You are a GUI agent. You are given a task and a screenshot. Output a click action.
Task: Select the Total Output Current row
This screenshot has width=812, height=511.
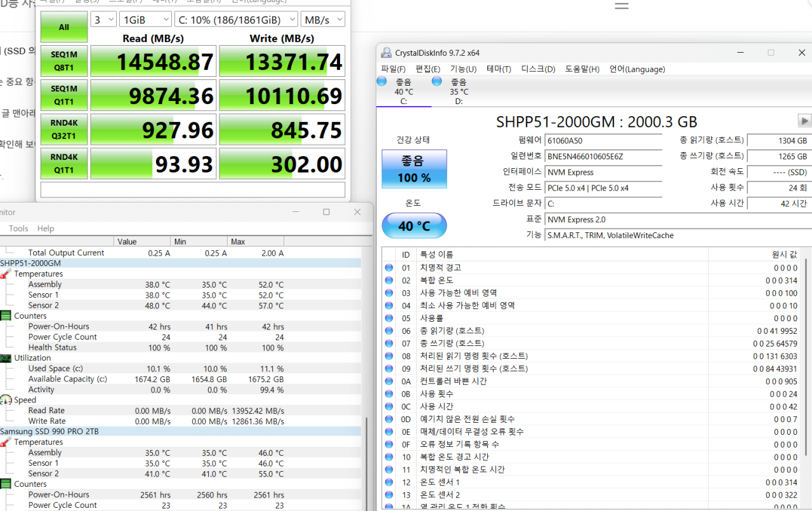(x=180, y=253)
